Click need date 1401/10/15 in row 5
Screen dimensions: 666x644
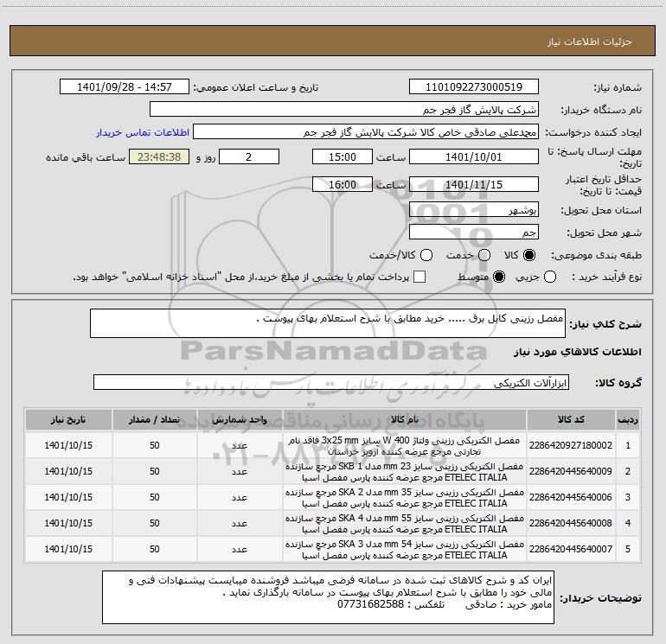click(x=68, y=549)
